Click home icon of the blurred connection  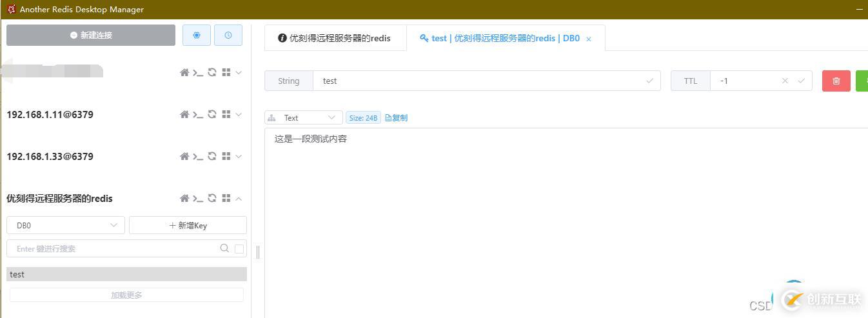point(184,72)
